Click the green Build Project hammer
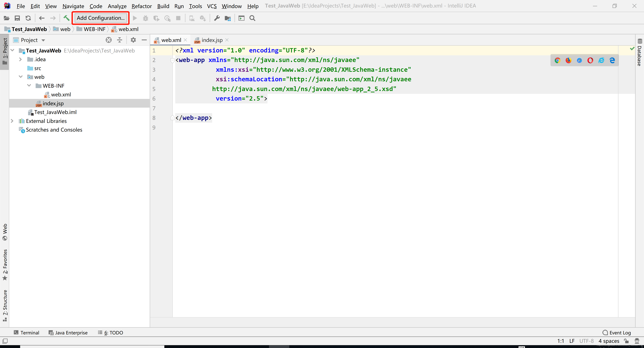Viewport: 644px width, 348px height. 66,18
